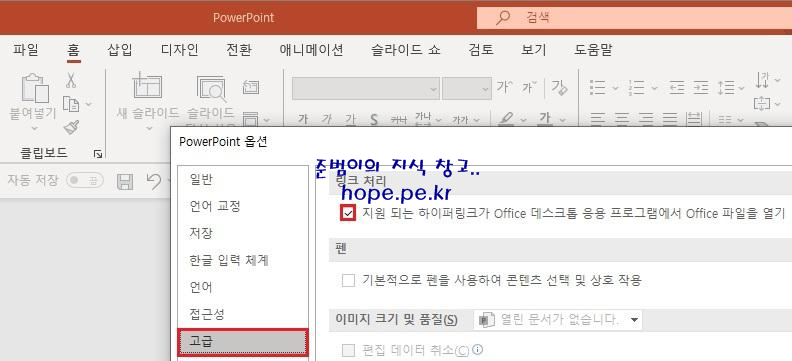792x361 pixels.
Task: Click the New Slide icon
Action: tap(147, 85)
